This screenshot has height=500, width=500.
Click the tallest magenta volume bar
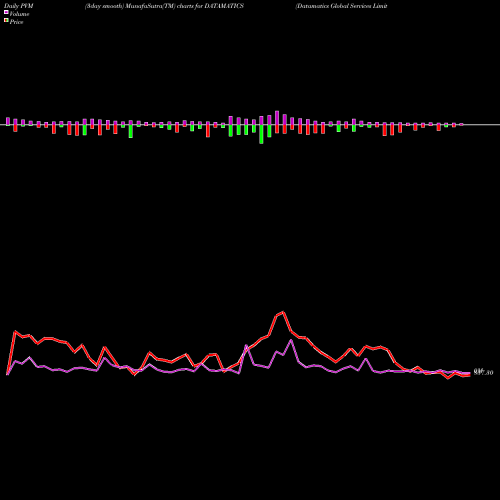click(277, 118)
